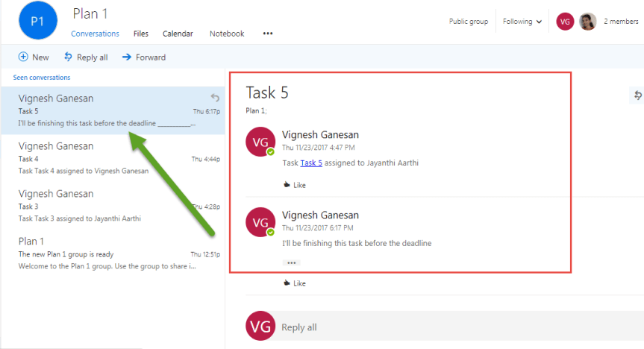Open the more options ellipsis beside Notebook
The image size is (644, 349).
[268, 34]
